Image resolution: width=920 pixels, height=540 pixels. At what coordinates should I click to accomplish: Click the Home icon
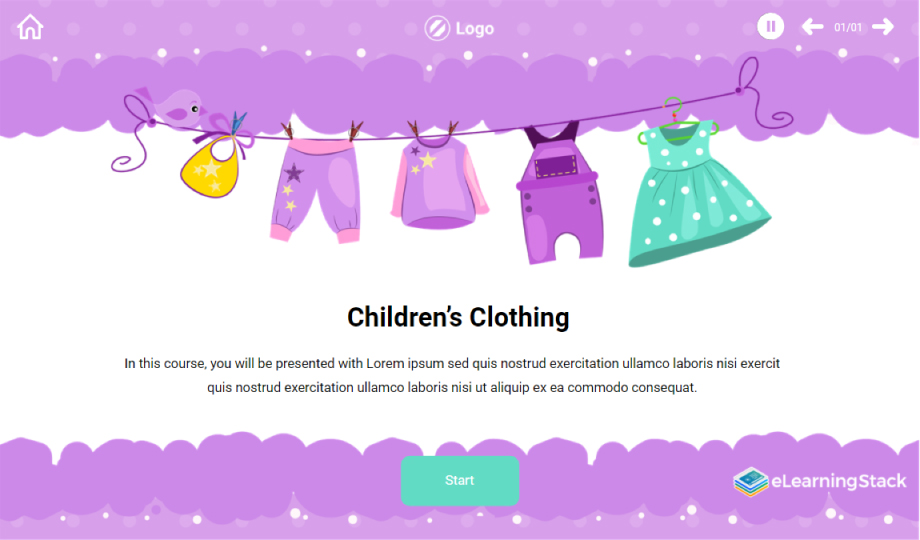tap(30, 27)
